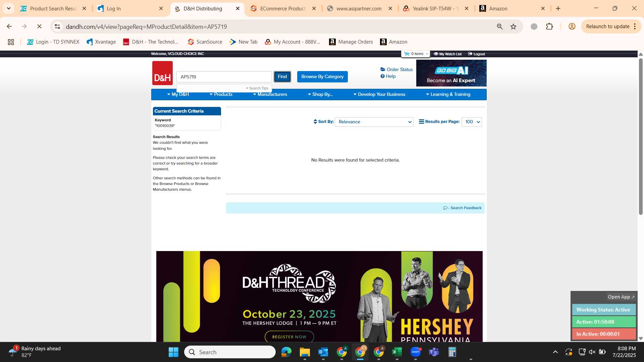This screenshot has height=362, width=644.
Task: Open Chrome extensions puzzle icon
Action: 549,26
